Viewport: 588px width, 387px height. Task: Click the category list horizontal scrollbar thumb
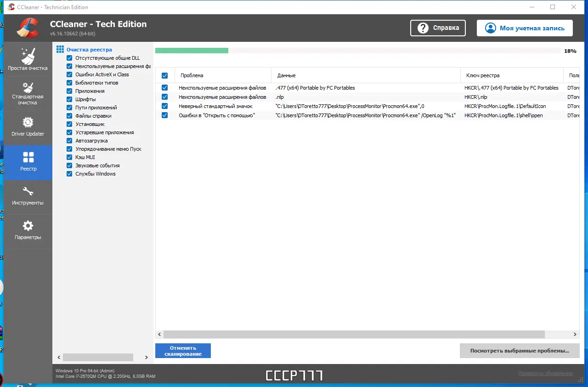coord(98,357)
